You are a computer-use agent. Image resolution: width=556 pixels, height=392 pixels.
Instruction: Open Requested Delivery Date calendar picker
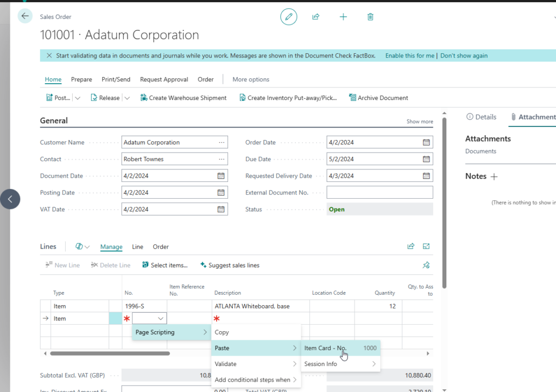click(426, 176)
